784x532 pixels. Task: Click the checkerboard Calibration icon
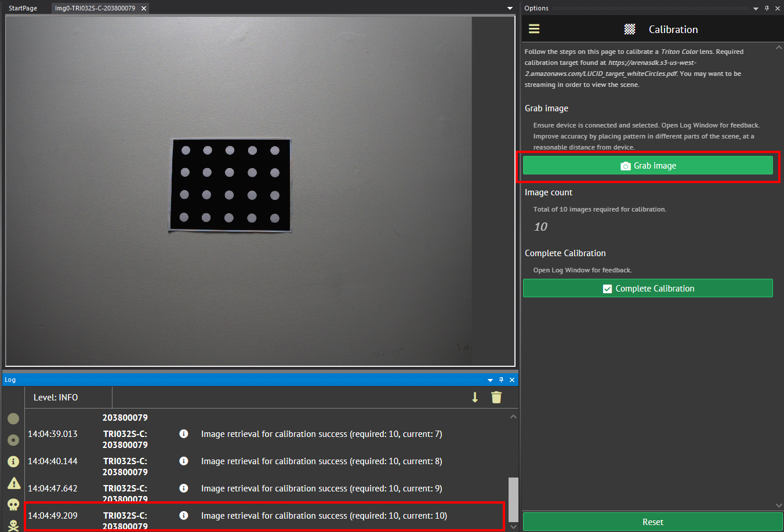(629, 28)
